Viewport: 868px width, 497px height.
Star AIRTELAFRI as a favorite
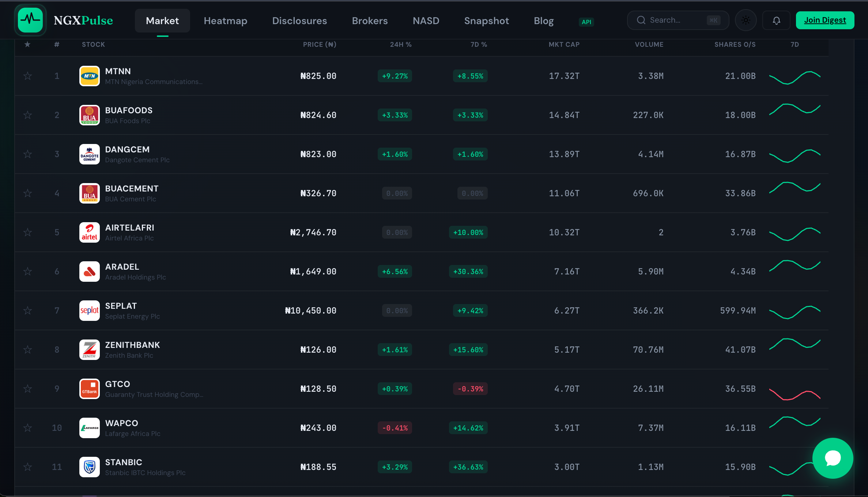(27, 232)
